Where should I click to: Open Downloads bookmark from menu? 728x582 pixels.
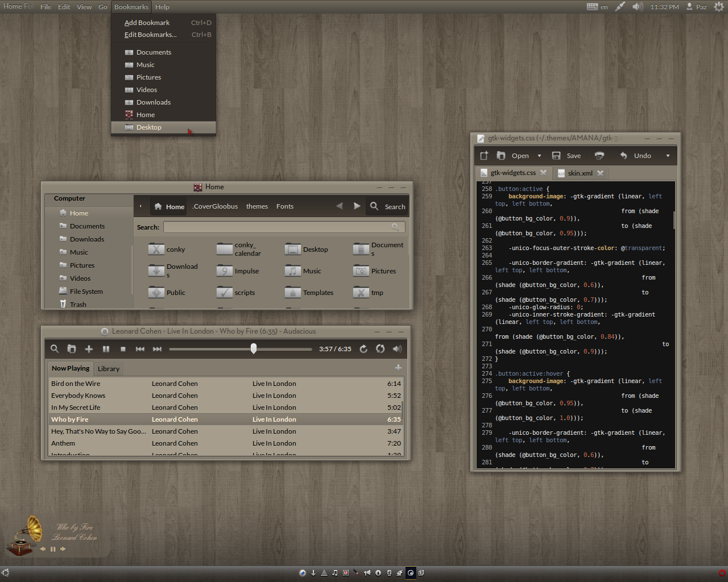[x=163, y=102]
